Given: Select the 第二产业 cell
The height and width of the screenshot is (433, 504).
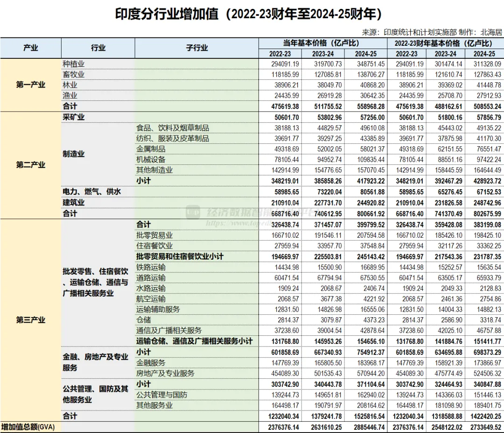Looking at the screenshot, I should (31, 165).
